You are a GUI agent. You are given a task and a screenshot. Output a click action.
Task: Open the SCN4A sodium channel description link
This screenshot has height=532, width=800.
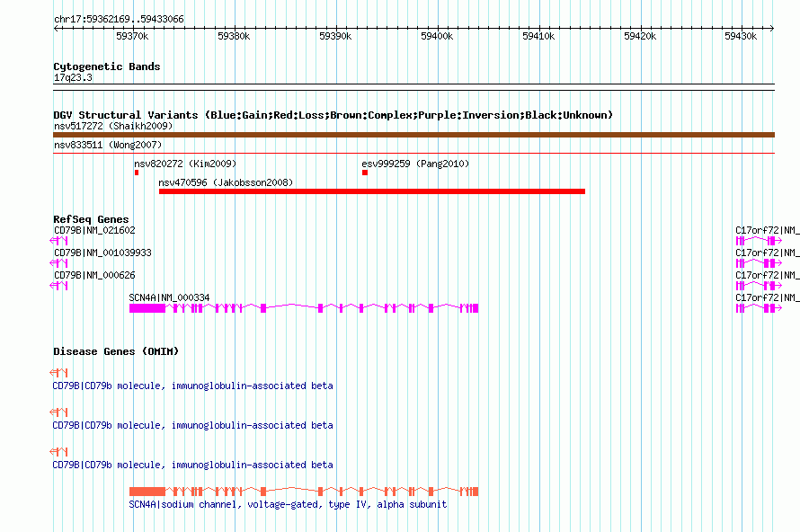coord(288,504)
